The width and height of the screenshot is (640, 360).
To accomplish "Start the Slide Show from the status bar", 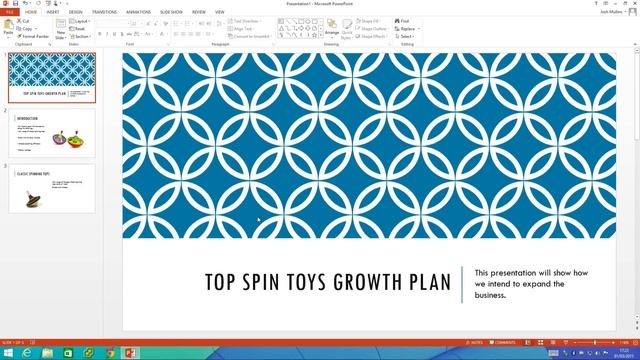I will tap(566, 342).
